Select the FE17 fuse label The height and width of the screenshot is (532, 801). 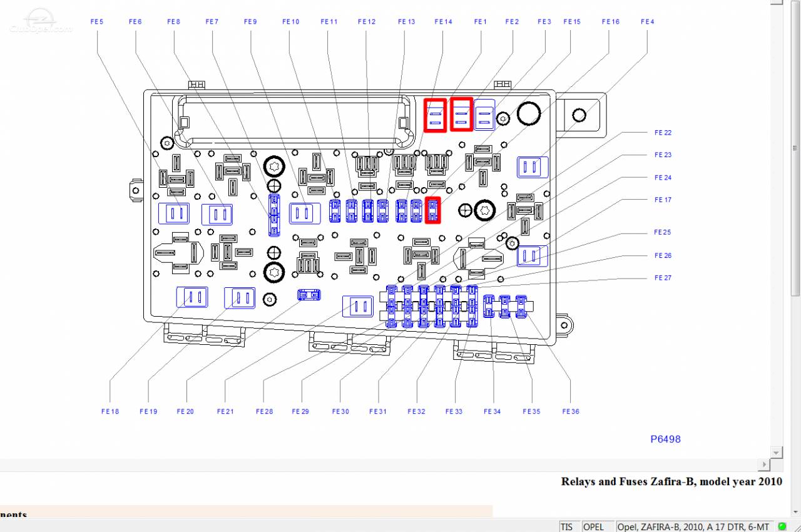(x=663, y=200)
